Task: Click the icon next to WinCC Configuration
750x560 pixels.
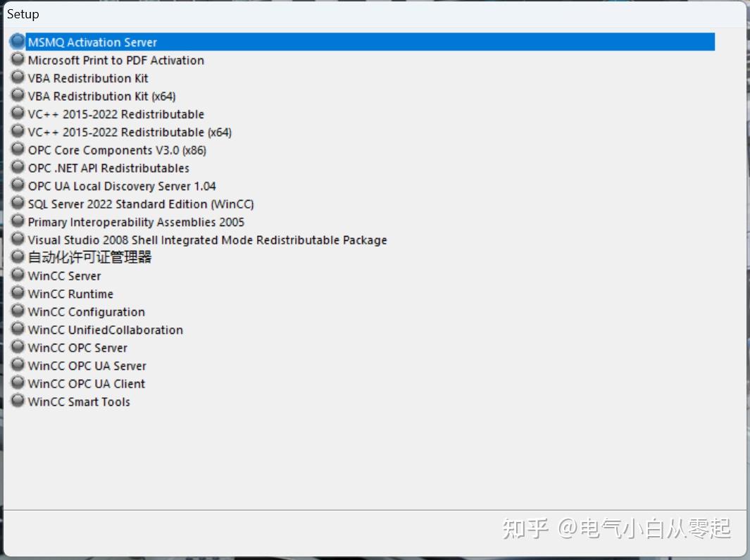Action: point(17,310)
